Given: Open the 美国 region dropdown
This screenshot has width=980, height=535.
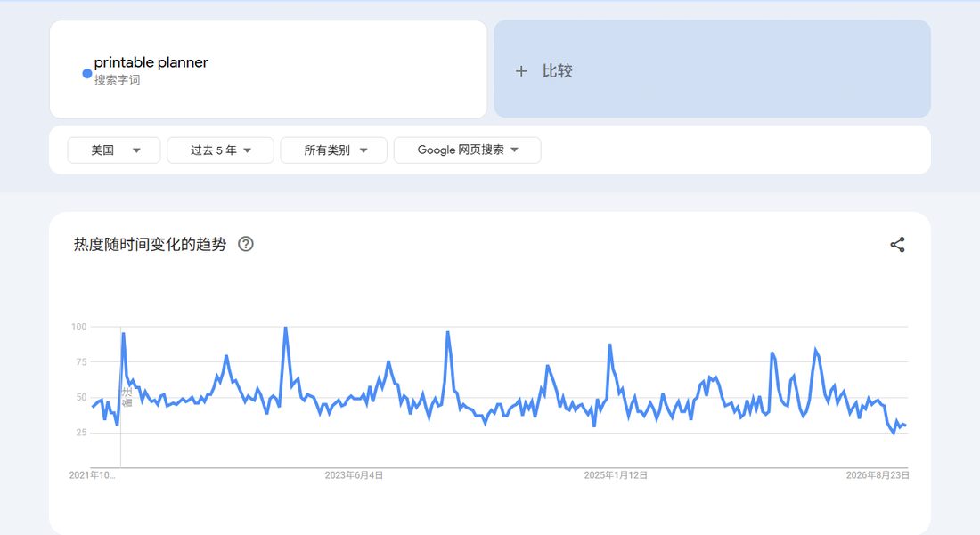Looking at the screenshot, I should [114, 150].
